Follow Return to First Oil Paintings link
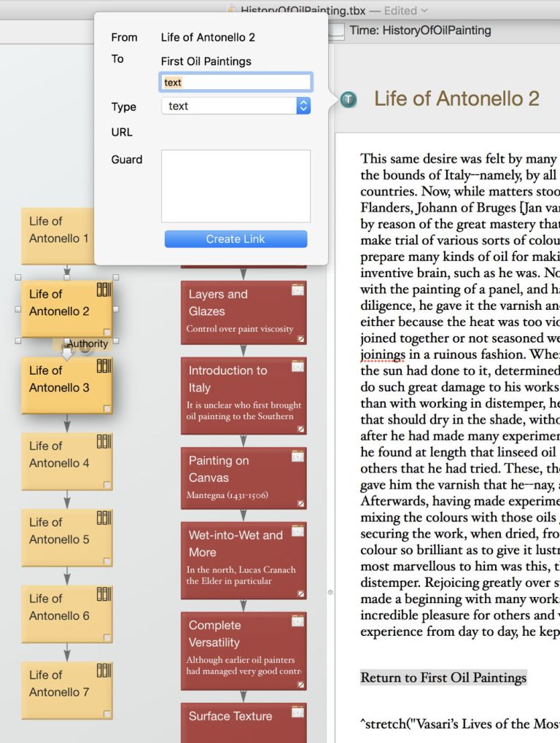 tap(443, 677)
